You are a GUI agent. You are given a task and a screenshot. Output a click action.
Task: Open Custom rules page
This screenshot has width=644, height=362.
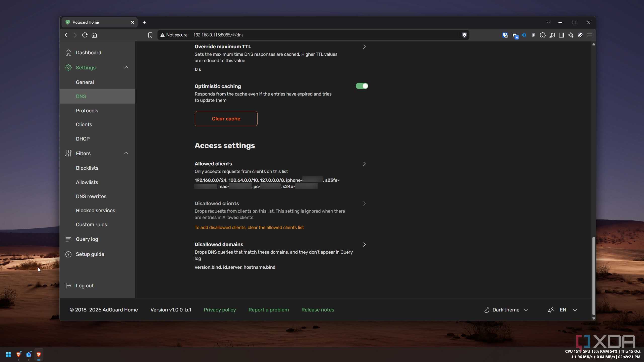pos(91,224)
